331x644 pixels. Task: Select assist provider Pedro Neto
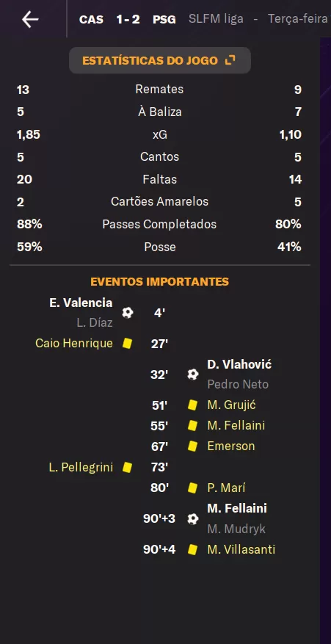click(x=238, y=385)
